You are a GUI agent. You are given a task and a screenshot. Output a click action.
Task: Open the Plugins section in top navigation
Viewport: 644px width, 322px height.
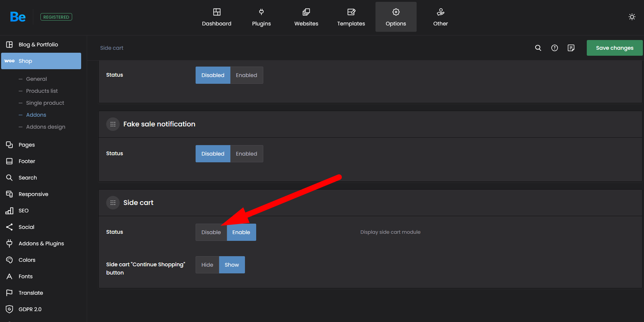coord(261,17)
